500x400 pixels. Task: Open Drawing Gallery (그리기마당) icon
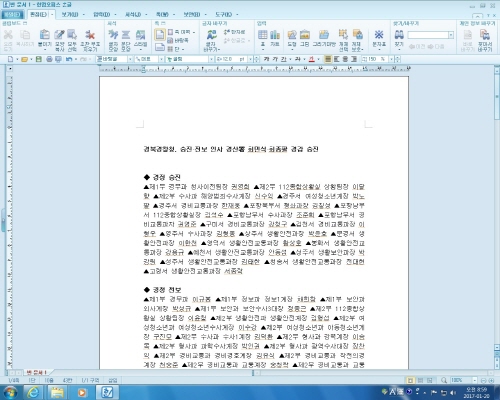coord(324,36)
